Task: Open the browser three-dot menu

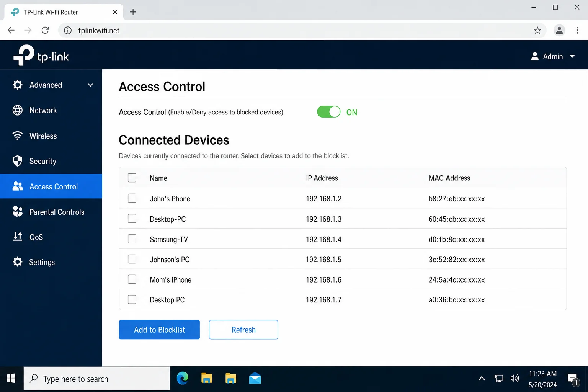Action: coord(577,30)
